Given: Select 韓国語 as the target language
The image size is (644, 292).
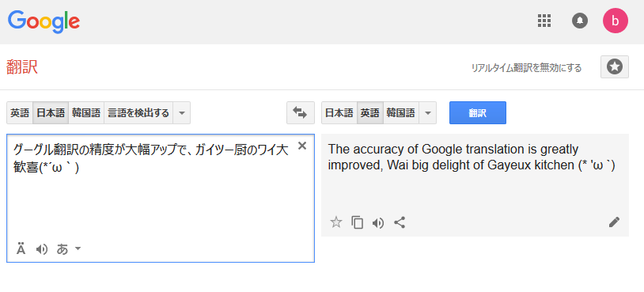Looking at the screenshot, I should [401, 113].
